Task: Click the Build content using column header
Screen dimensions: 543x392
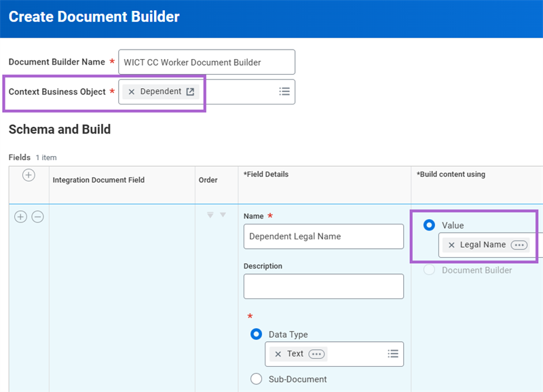Action: 451,174
